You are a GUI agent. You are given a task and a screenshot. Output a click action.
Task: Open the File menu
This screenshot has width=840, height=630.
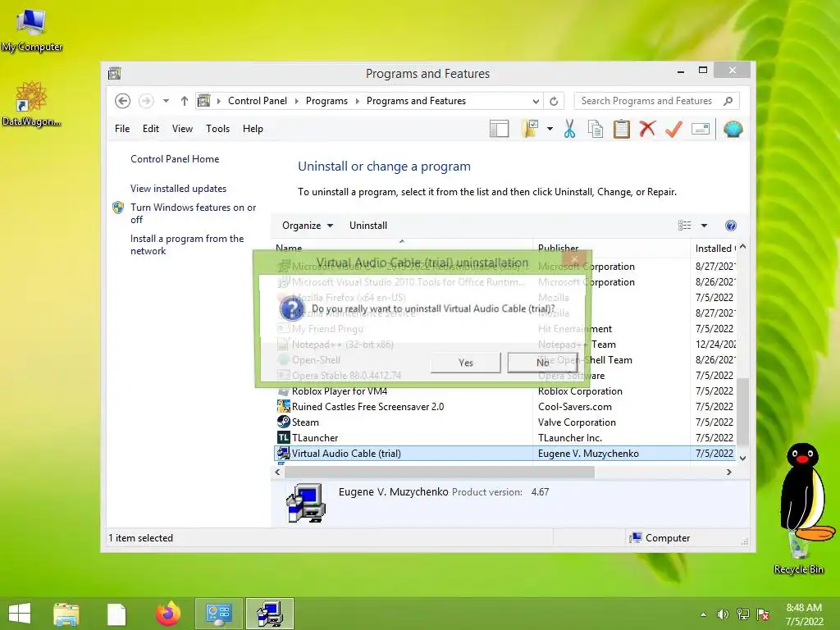click(x=122, y=129)
